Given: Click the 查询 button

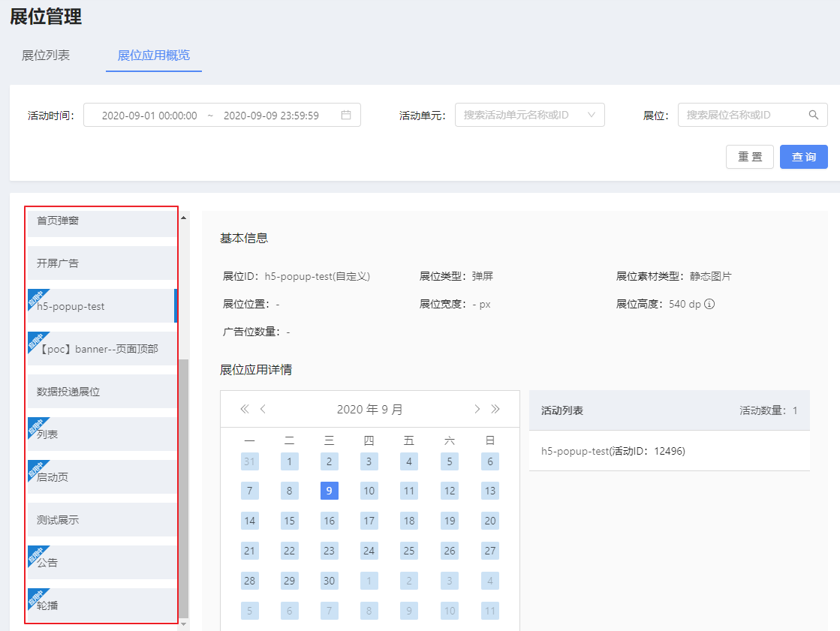Looking at the screenshot, I should pyautogui.click(x=803, y=156).
